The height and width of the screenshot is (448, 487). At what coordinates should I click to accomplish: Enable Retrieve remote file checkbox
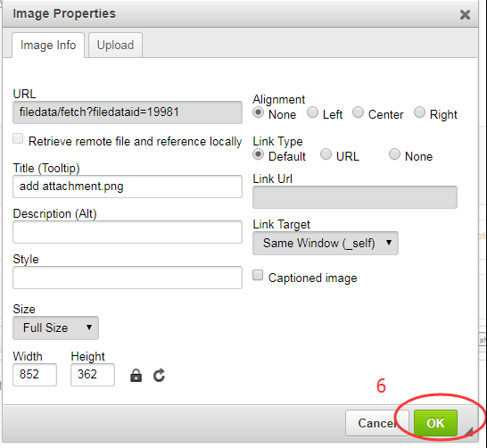(x=18, y=138)
